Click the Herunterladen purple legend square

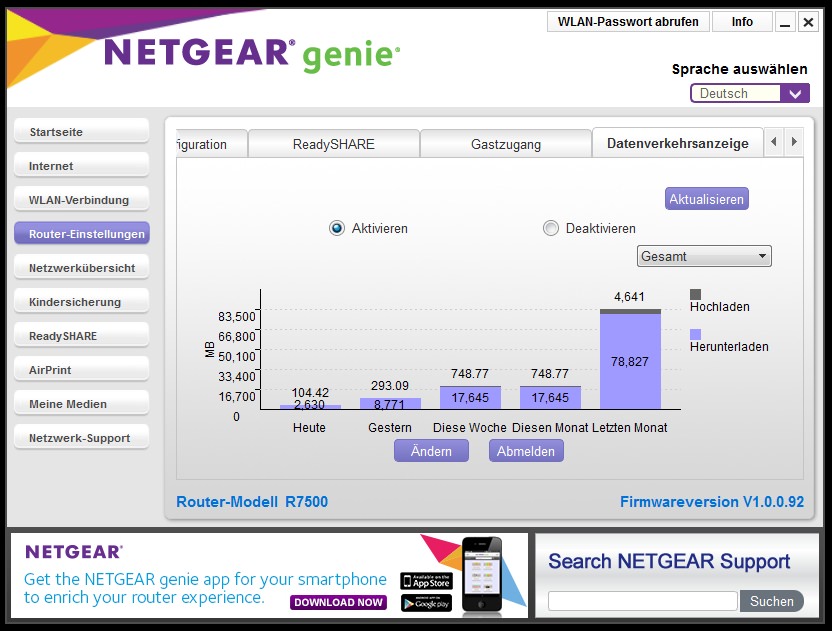coord(696,335)
